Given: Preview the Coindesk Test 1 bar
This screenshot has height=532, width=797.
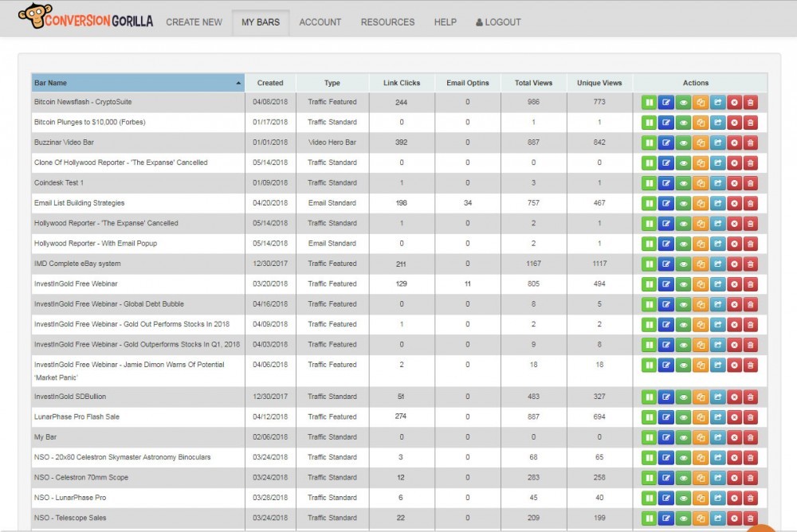Looking at the screenshot, I should point(683,183).
